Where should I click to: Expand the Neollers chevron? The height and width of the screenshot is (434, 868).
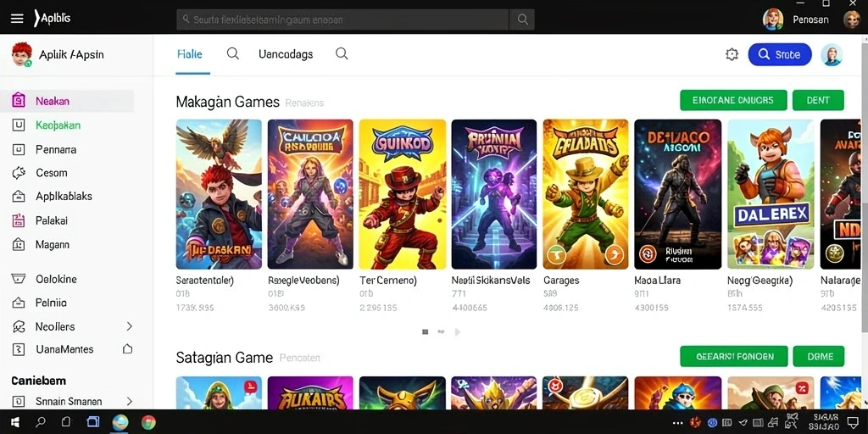tap(130, 326)
